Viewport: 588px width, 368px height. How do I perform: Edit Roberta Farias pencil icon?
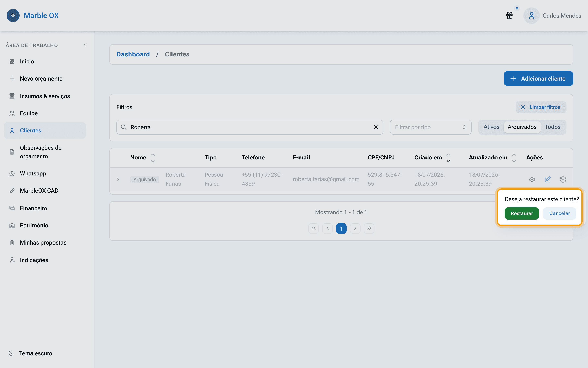547,179
